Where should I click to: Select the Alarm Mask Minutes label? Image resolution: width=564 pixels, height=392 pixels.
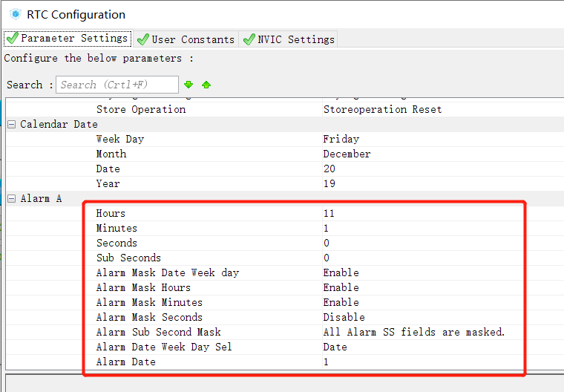[x=149, y=302]
